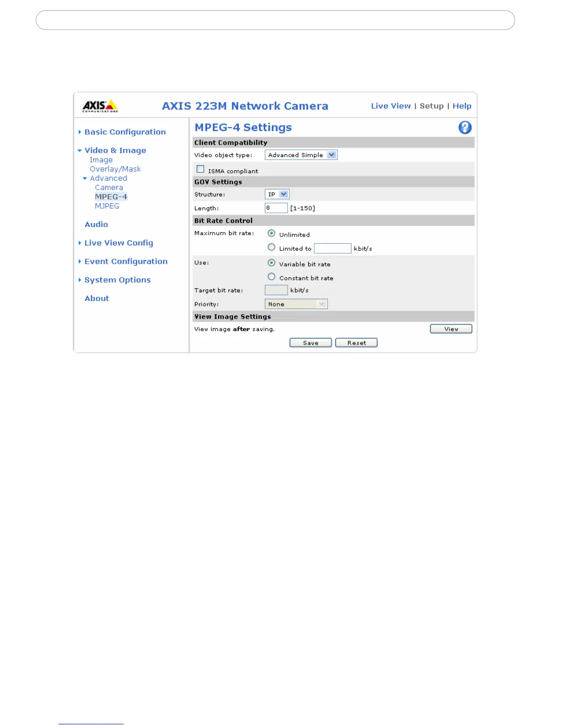Open MJPEG settings page
563x728 pixels.
107,206
